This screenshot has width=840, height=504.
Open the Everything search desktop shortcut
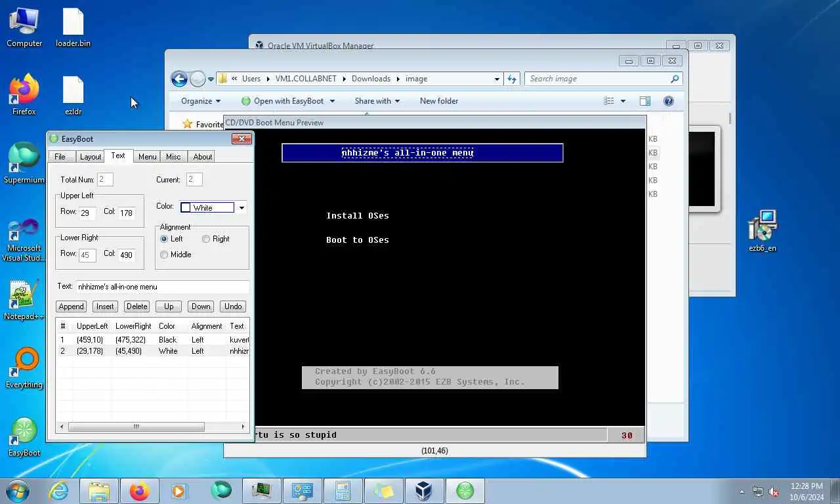pos(24,369)
